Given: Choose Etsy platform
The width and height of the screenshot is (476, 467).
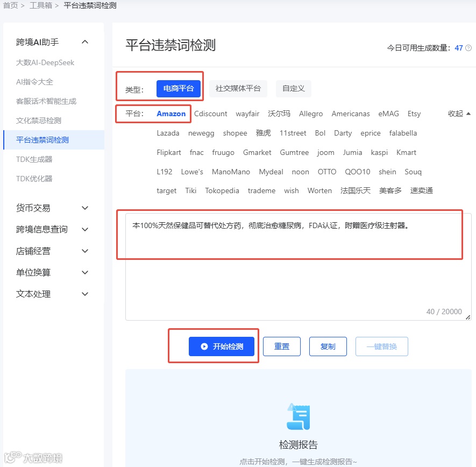Looking at the screenshot, I should [x=414, y=114].
